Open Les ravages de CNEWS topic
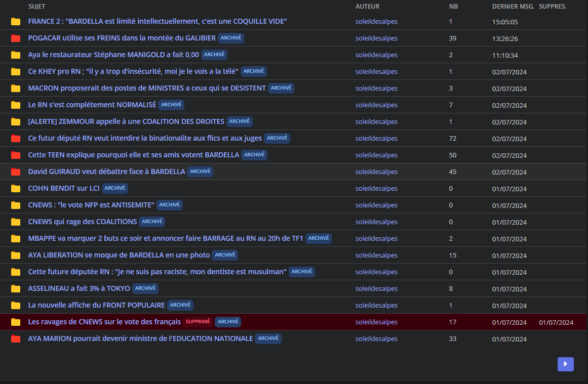Image resolution: width=588 pixels, height=384 pixels. click(104, 322)
